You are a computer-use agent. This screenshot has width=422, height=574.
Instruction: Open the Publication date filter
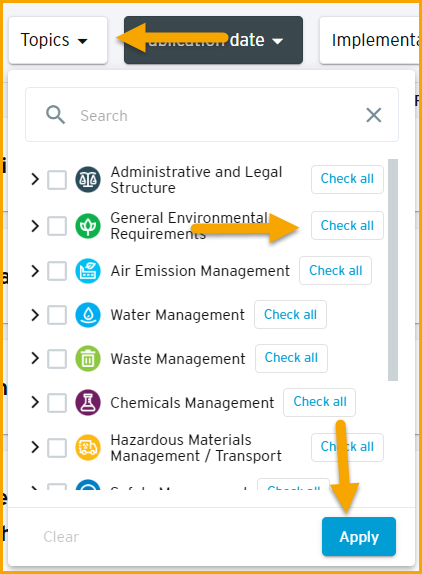point(213,40)
